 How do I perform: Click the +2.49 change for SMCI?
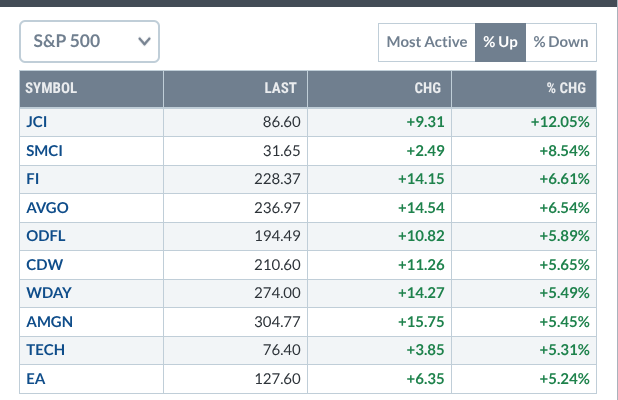click(425, 151)
